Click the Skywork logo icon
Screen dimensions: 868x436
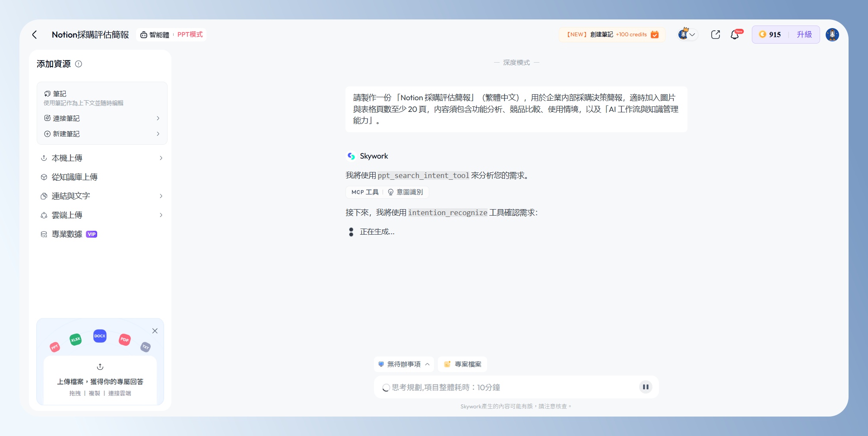[351, 156]
